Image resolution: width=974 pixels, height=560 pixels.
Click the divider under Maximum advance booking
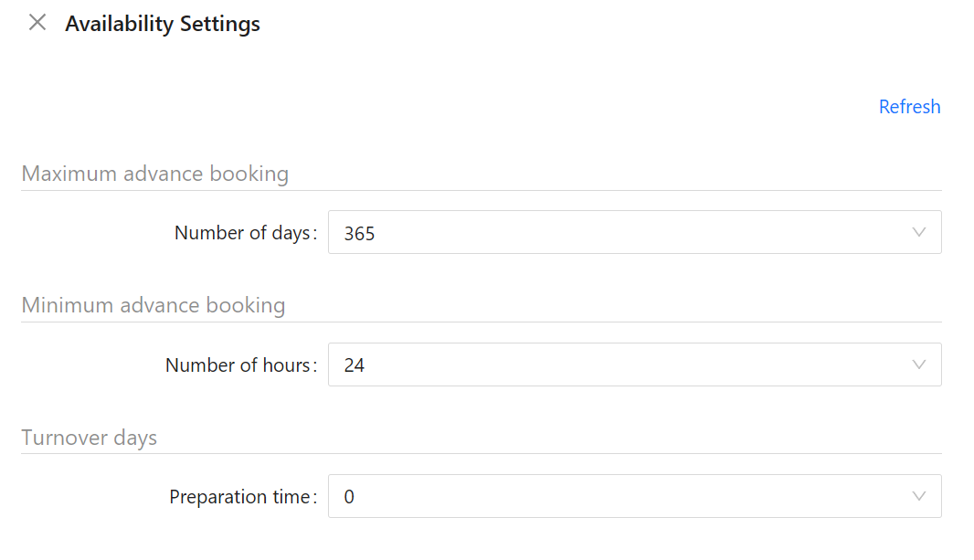[481, 190]
